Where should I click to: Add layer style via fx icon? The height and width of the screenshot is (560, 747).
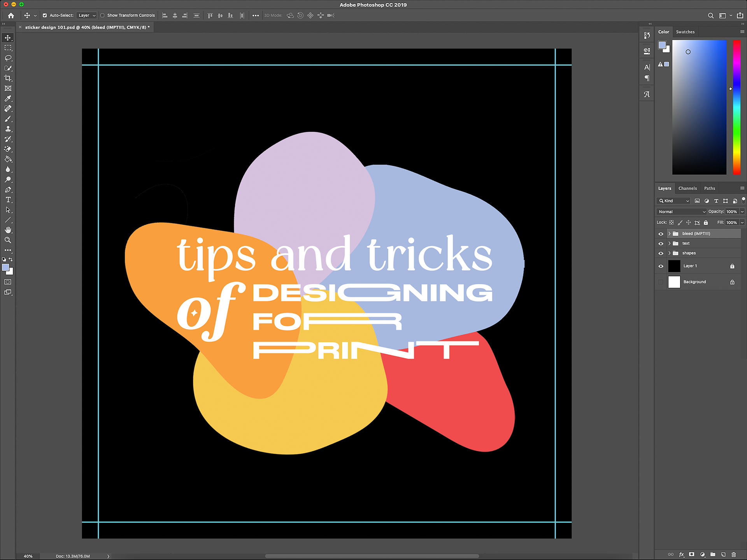(682, 555)
